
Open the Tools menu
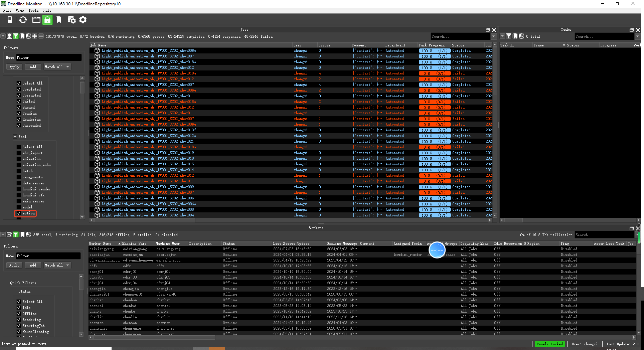tap(33, 10)
